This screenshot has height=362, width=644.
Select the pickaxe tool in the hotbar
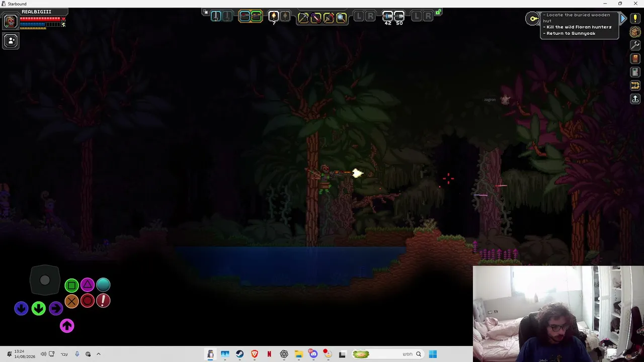[x=303, y=18]
